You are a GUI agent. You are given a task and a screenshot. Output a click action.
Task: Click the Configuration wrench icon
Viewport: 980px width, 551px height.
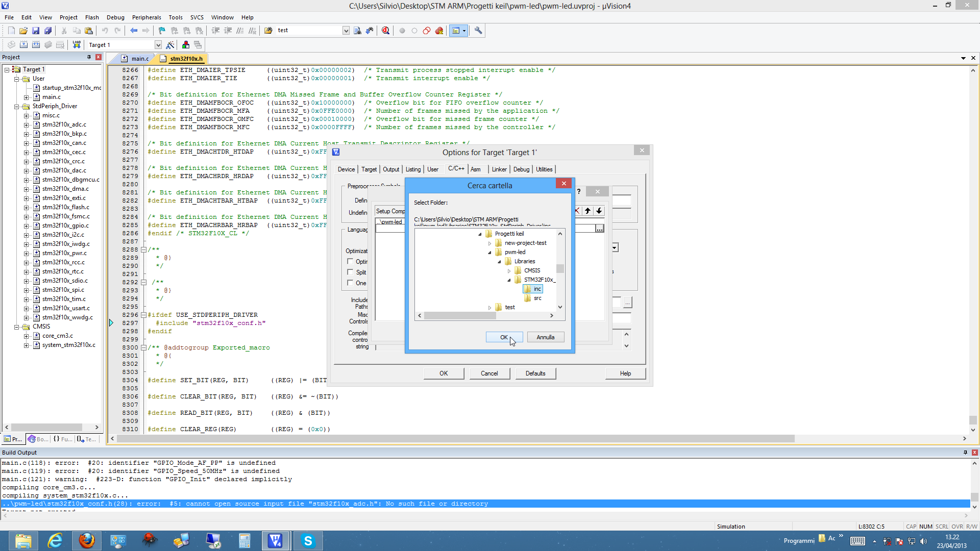(x=478, y=31)
